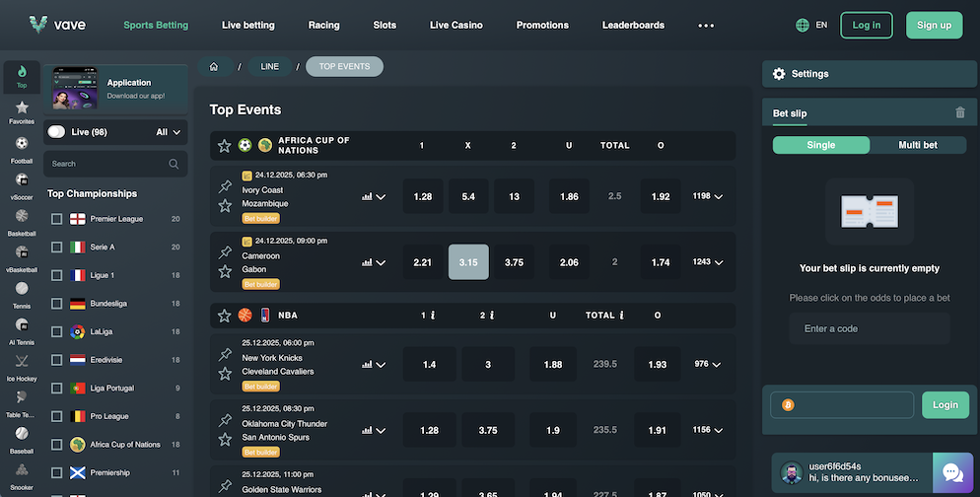The height and width of the screenshot is (497, 980).
Task: Select draw odds 3.15 for Cameroon-Gabon
Action: click(468, 262)
